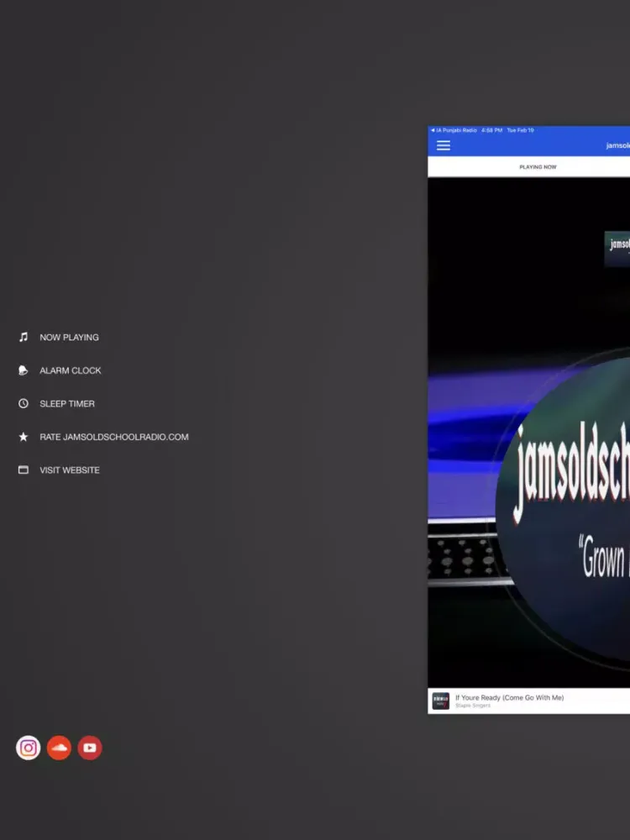Open the Instagram social link
Viewport: 630px width, 840px height.
coord(29,748)
